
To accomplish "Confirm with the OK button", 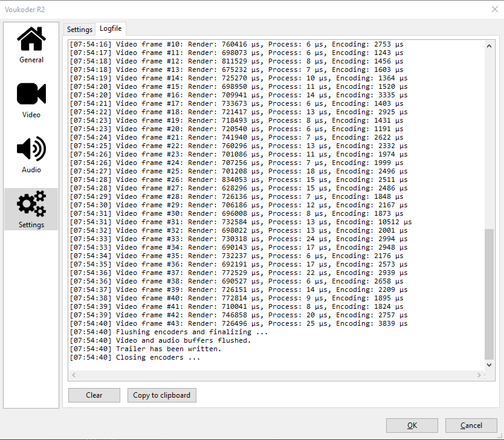I will pyautogui.click(x=412, y=425).
